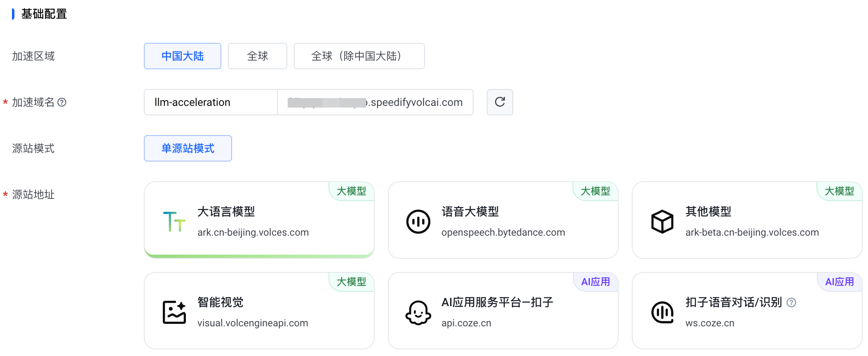
Task: Click the AI应用 tag on api.coze.cn card
Action: coord(596,282)
